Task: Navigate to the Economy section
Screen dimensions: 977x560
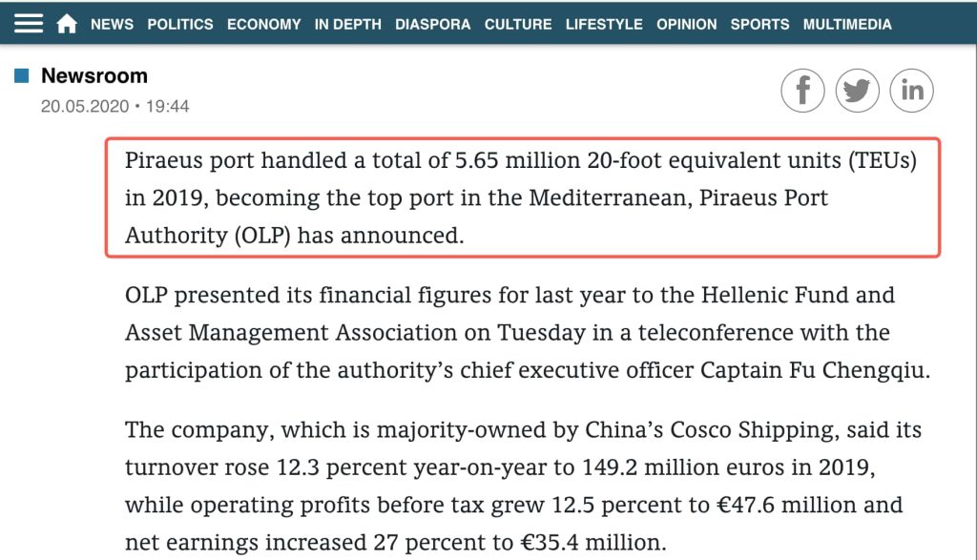Action: pyautogui.click(x=263, y=24)
